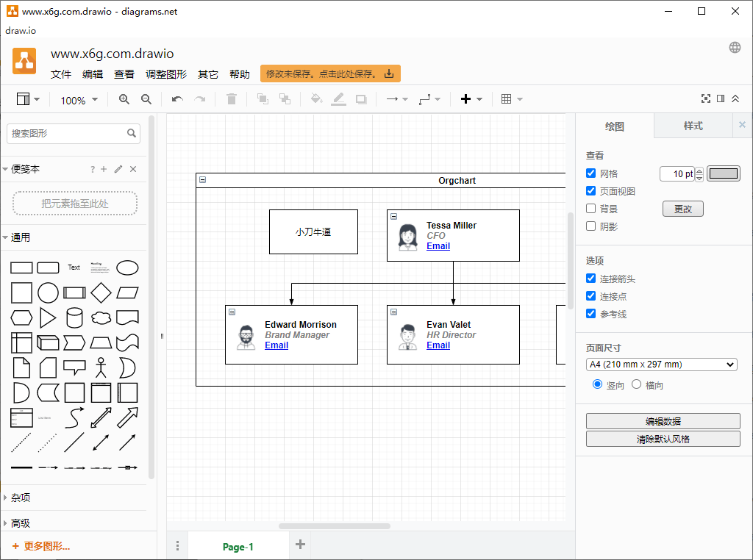
Task: Select the rectangle shape in the shapes panel
Action: tap(21, 268)
